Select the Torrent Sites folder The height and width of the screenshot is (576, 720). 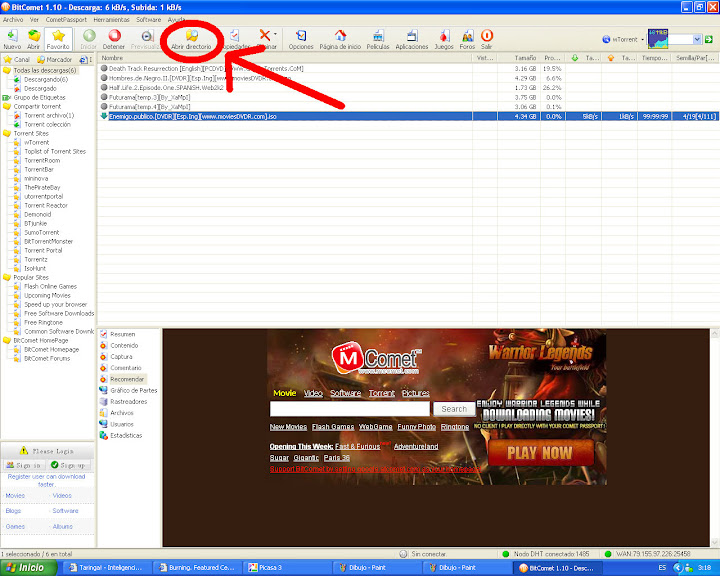click(x=31, y=134)
